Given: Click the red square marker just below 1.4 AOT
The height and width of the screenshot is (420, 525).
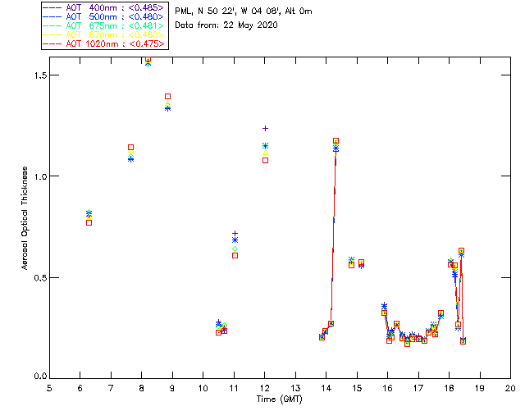Looking at the screenshot, I should [167, 97].
